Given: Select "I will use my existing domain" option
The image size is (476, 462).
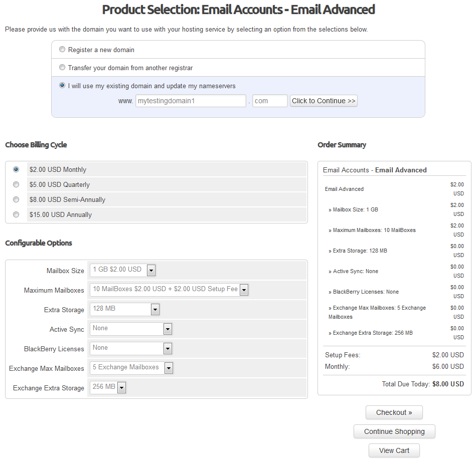Looking at the screenshot, I should (62, 85).
